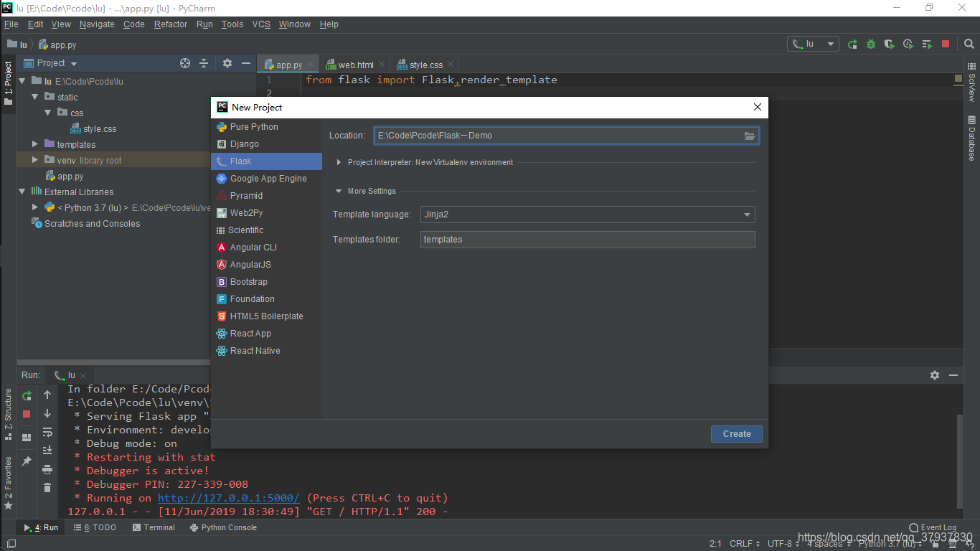
Task: Collapse the css folder
Action: point(47,113)
